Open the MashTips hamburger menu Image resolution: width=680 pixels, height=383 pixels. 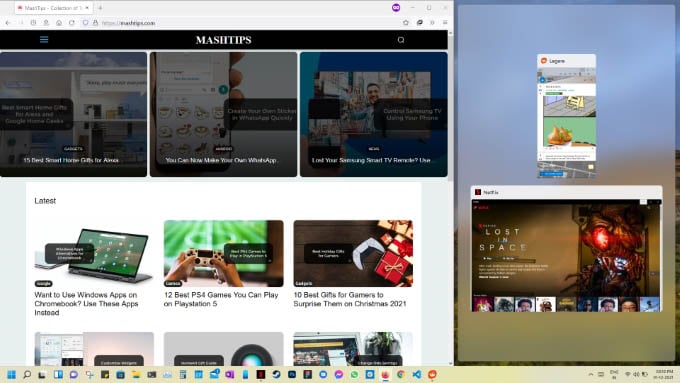[x=44, y=40]
